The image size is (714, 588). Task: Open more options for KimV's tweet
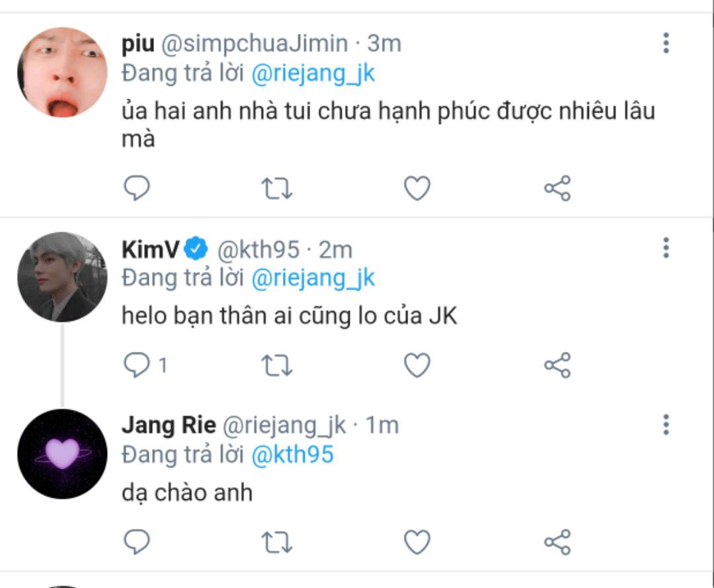tap(666, 248)
